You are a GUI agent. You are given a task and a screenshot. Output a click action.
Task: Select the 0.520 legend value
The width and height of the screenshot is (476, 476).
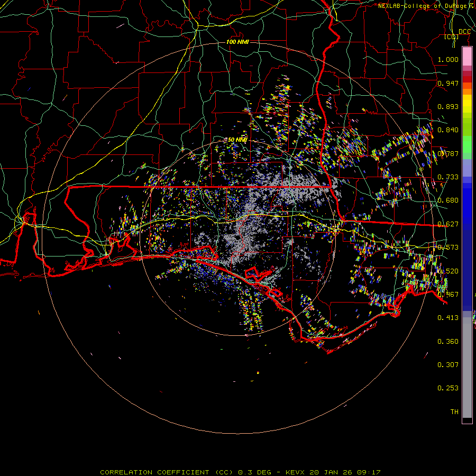tap(448, 271)
